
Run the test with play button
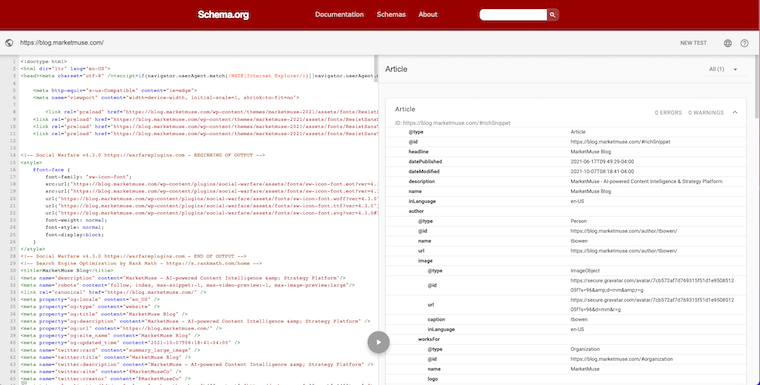(x=379, y=342)
